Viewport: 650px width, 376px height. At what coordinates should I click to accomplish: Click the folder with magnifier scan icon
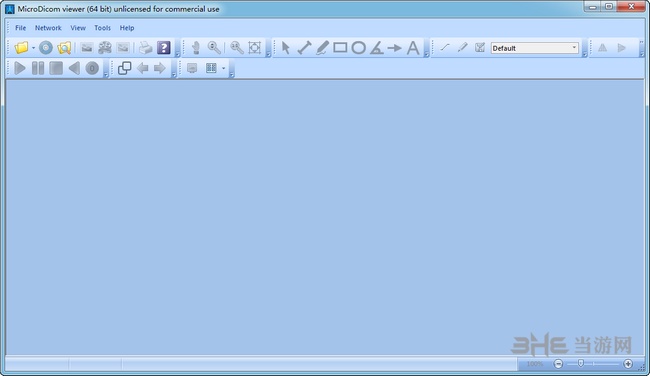64,48
